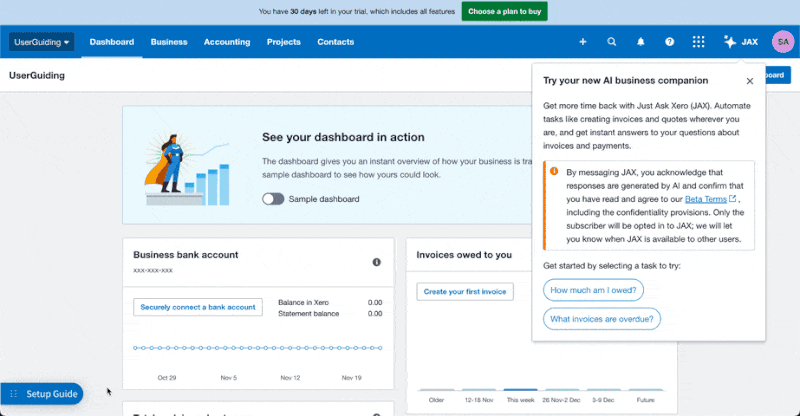This screenshot has width=800, height=416.
Task: Click the plus quick-add icon
Action: point(583,42)
